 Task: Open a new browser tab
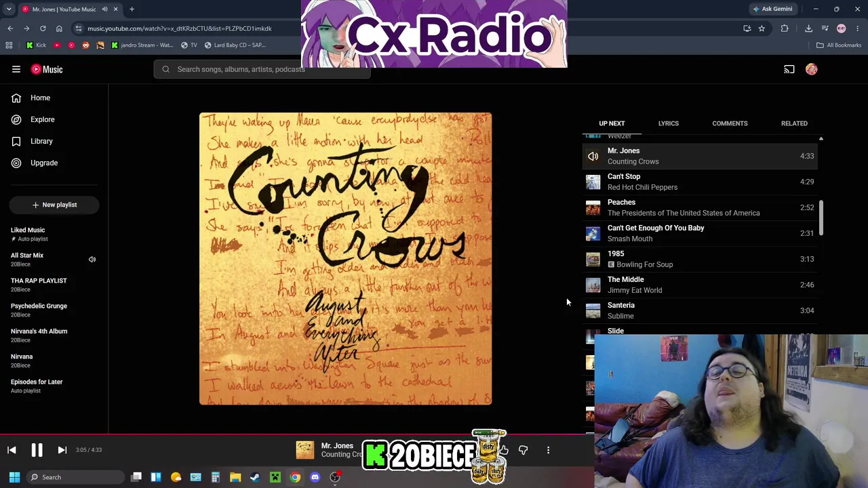tap(132, 9)
